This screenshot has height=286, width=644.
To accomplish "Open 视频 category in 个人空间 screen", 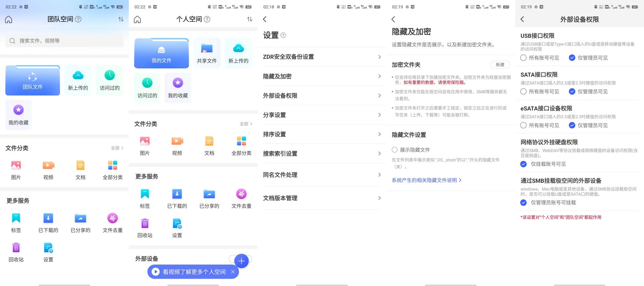I will tap(177, 146).
